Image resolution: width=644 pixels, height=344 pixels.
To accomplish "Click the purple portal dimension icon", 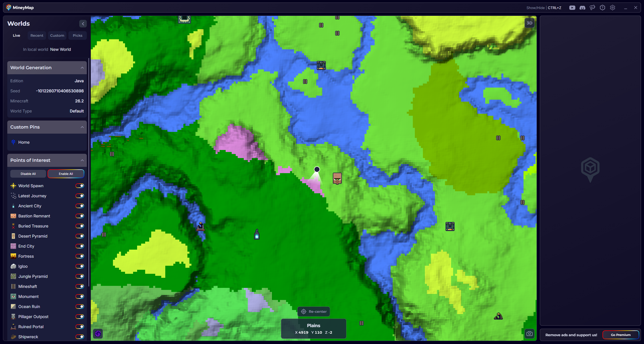I will click(98, 334).
